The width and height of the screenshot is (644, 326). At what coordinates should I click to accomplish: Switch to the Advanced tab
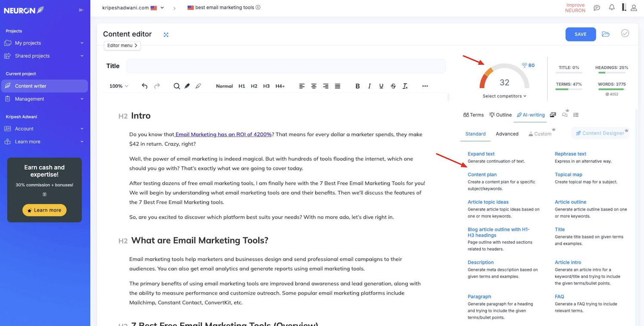coord(507,134)
